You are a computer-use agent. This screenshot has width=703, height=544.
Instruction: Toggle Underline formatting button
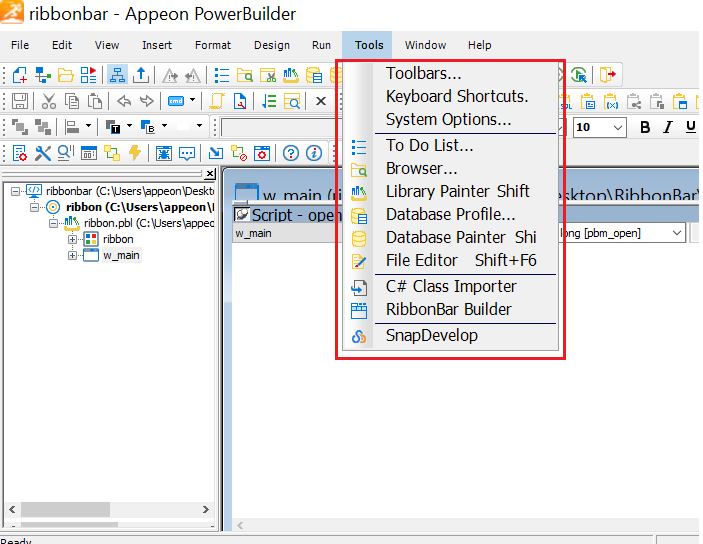[x=691, y=127]
